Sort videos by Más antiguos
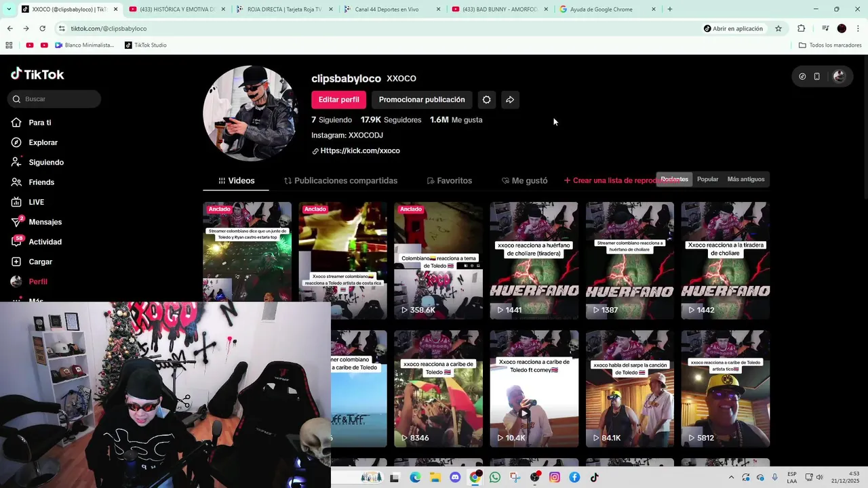This screenshot has height=488, width=868. click(x=745, y=180)
